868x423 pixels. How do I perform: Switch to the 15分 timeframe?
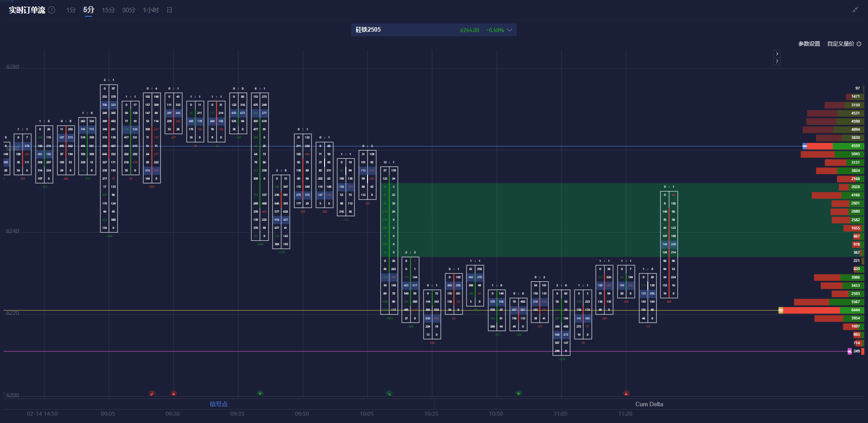(x=108, y=10)
